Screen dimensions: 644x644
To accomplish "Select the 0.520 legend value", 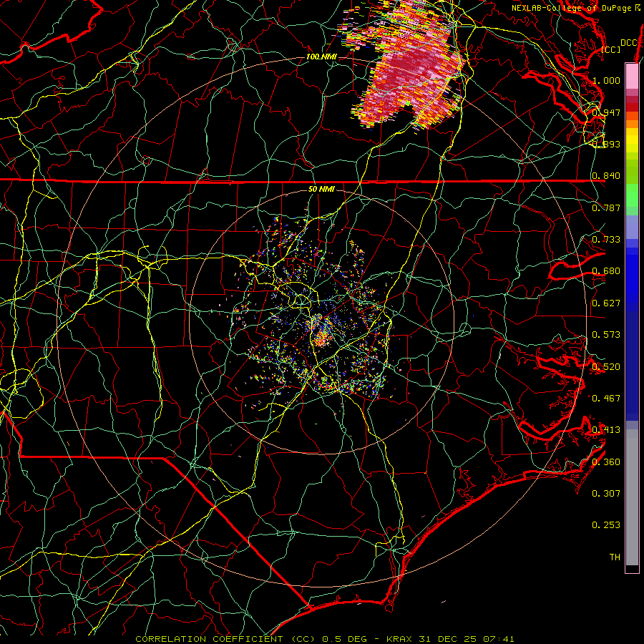I will [x=606, y=367].
